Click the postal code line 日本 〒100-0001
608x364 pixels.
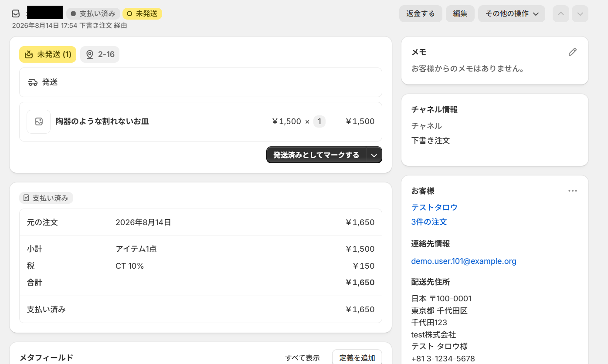pyautogui.click(x=442, y=299)
